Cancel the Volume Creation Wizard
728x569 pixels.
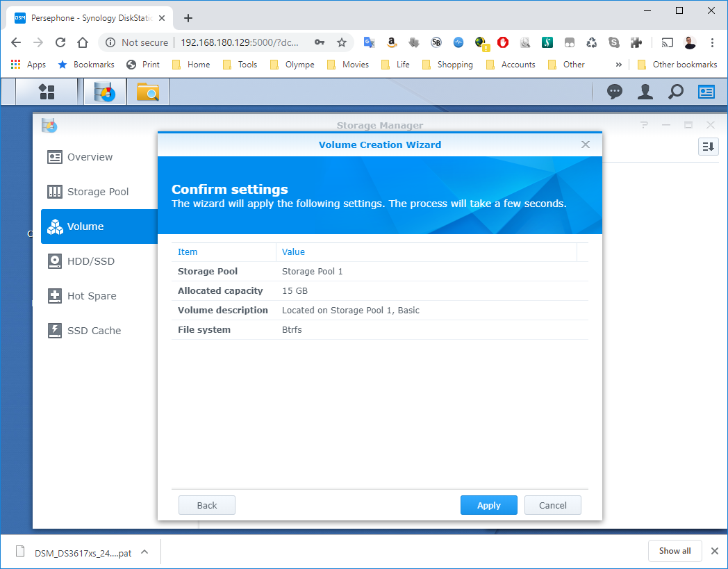tap(552, 505)
